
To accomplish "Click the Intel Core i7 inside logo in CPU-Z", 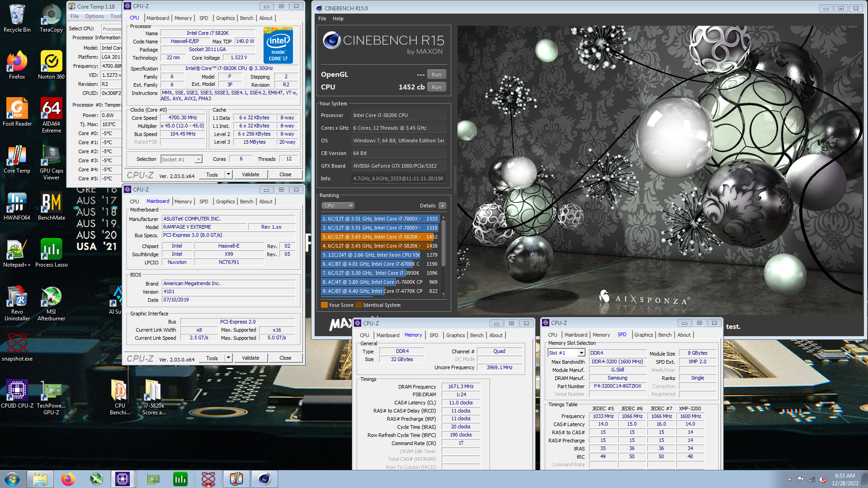I will 278,46.
